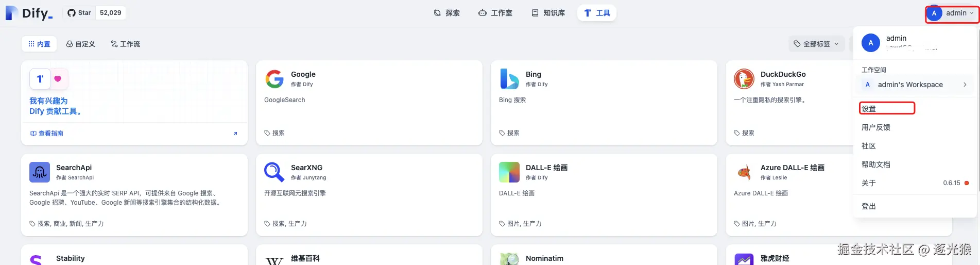Click the Nominatim icon
The image size is (980, 265).
pyautogui.click(x=509, y=259)
